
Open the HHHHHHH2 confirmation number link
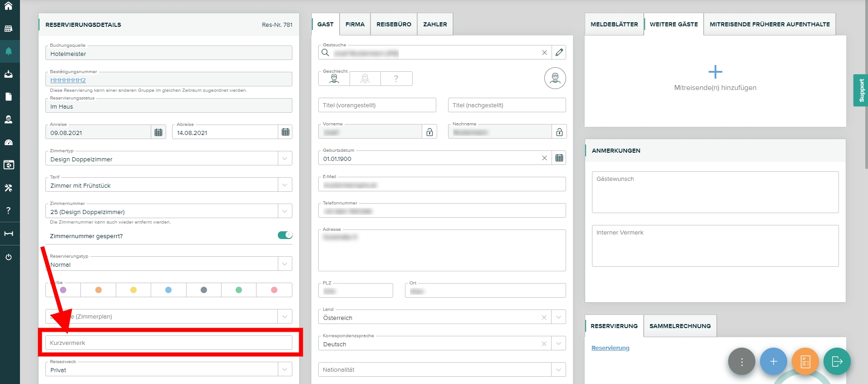(x=68, y=80)
